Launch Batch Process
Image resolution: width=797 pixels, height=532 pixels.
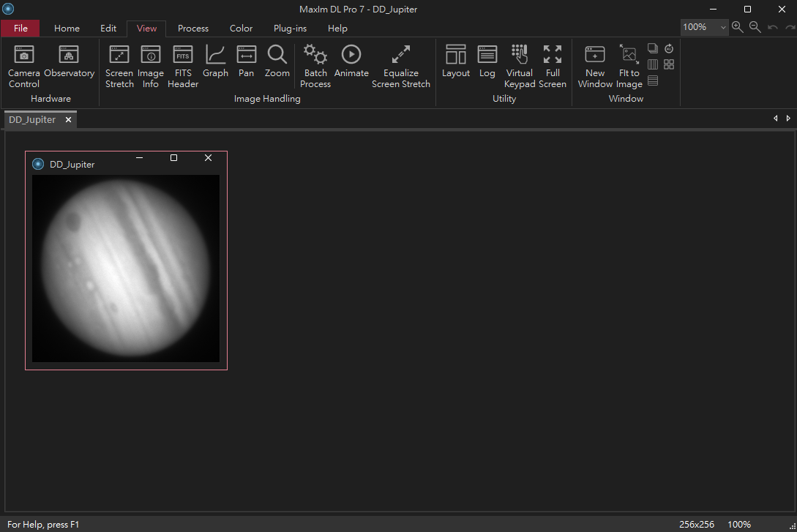[315, 66]
